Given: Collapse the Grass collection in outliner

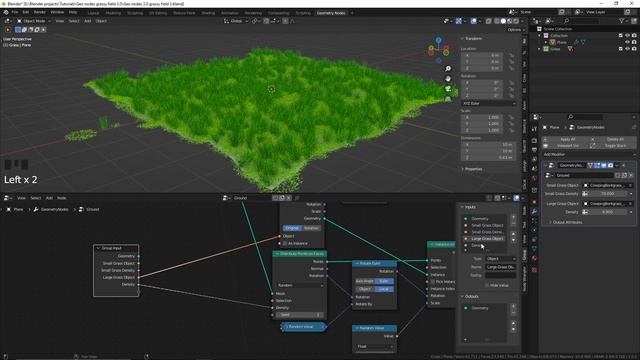Looking at the screenshot, I should coord(540,49).
